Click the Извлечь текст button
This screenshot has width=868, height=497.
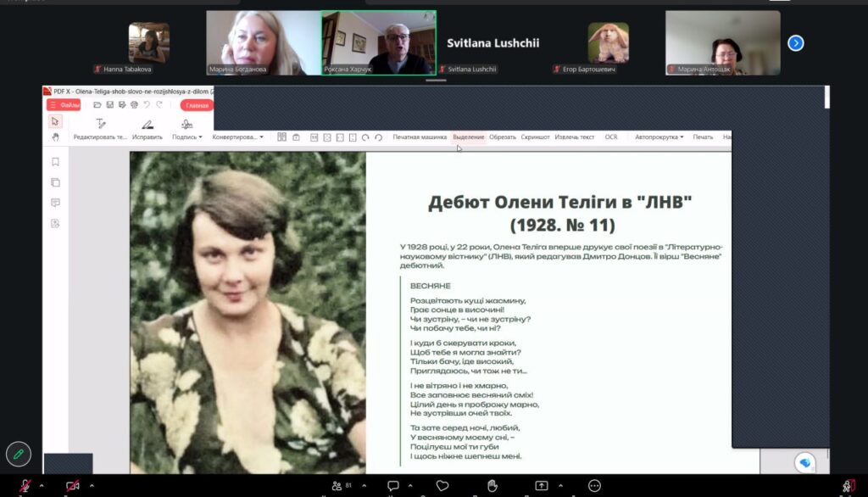tap(575, 137)
